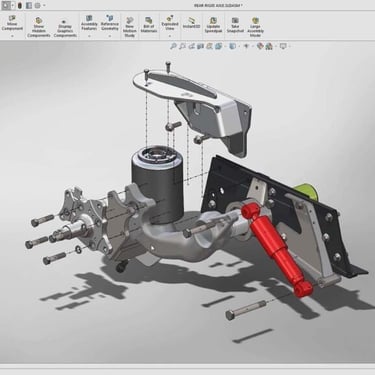Open Assembly Features tool
Image resolution: width=375 pixels, height=375 pixels.
coord(89,23)
